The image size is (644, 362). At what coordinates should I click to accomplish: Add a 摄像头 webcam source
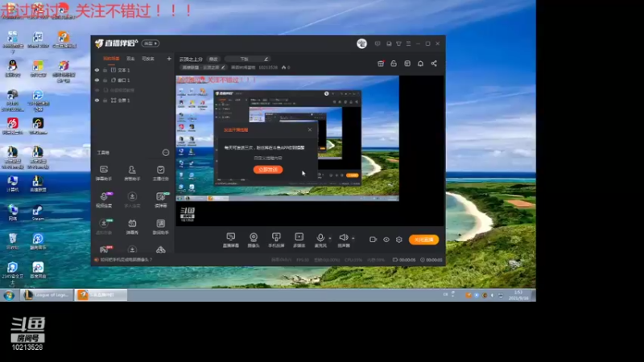click(x=254, y=240)
